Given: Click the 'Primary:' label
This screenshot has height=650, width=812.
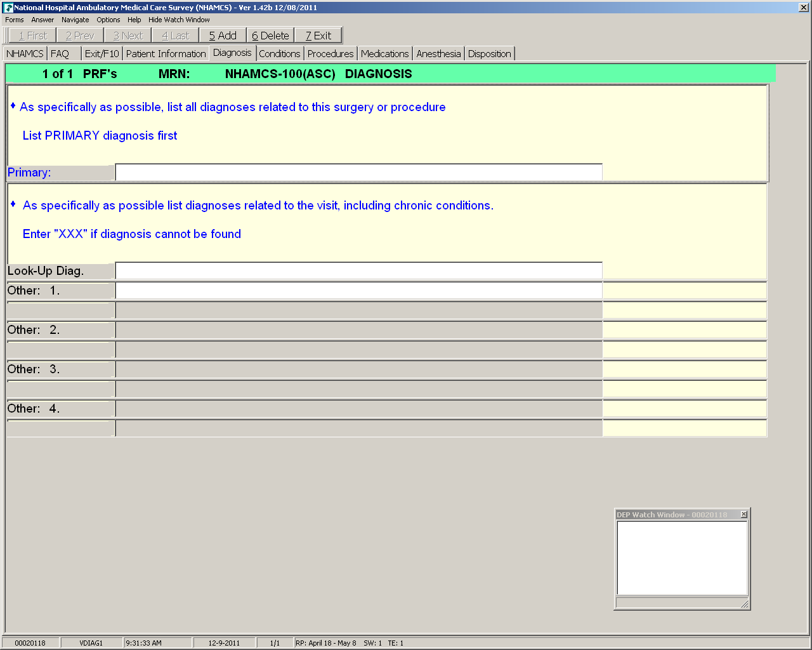Looking at the screenshot, I should (x=29, y=173).
